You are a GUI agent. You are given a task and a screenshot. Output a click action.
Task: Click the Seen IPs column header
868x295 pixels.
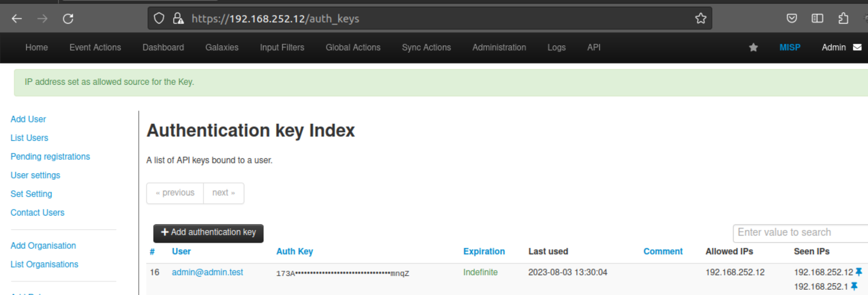pos(812,251)
